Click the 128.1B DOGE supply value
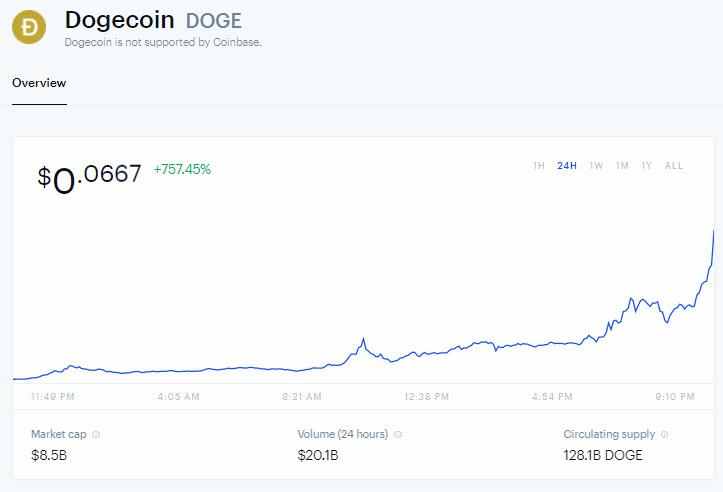Image resolution: width=723 pixels, height=492 pixels. (603, 456)
